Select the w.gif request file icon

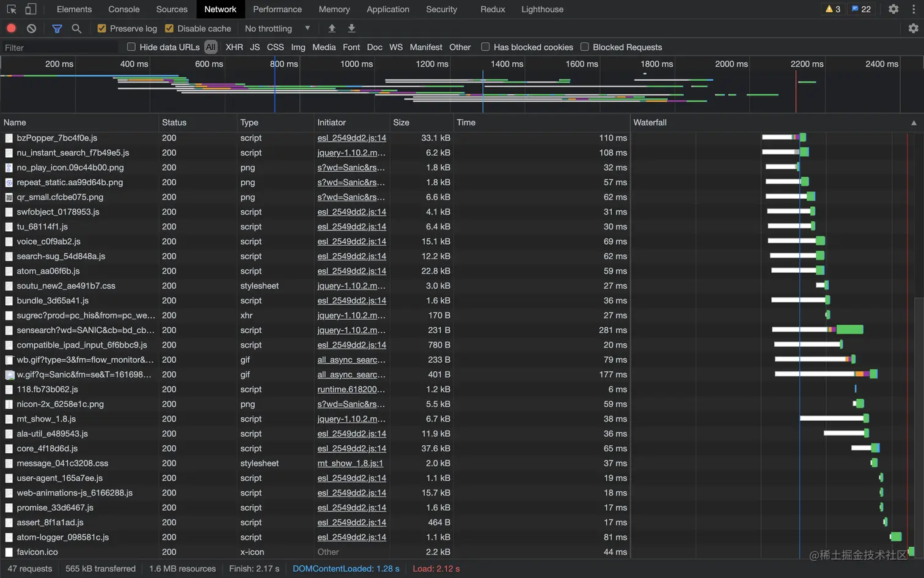click(9, 374)
